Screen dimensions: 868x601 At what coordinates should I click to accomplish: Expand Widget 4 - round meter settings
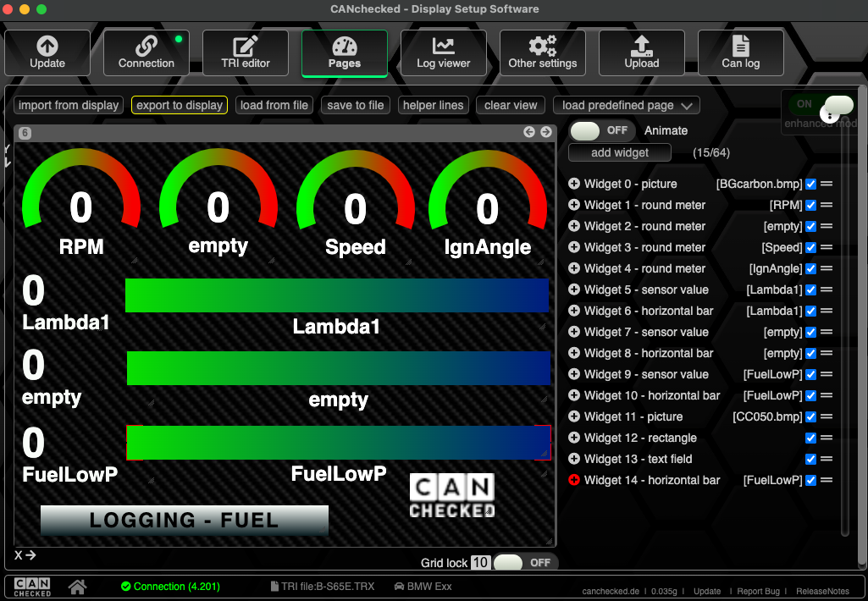574,267
